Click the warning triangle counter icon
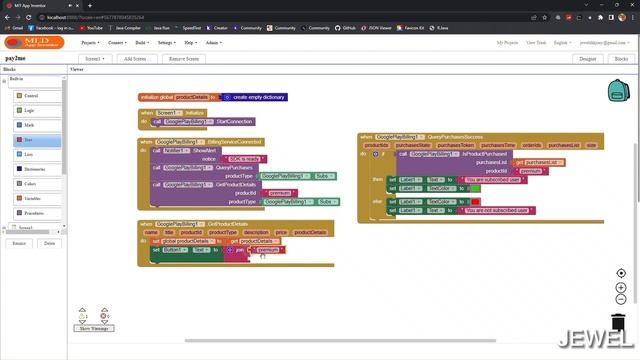 click(x=81, y=316)
